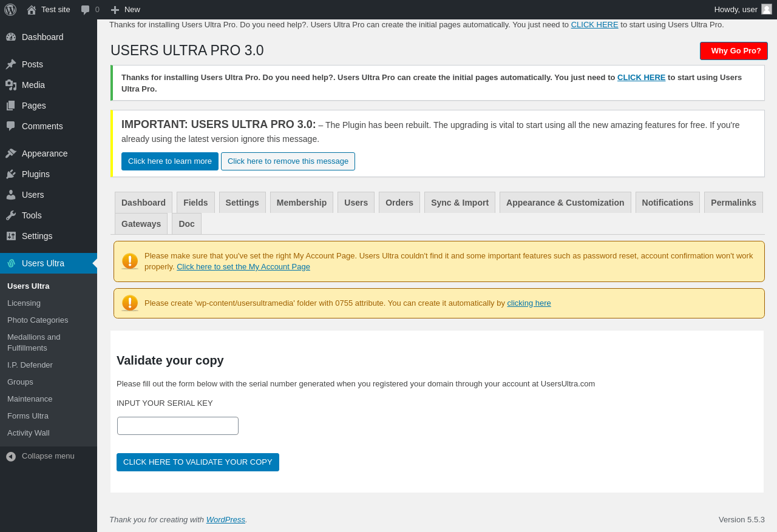
Task: Click the plus New icon in admin bar
Action: (x=115, y=10)
